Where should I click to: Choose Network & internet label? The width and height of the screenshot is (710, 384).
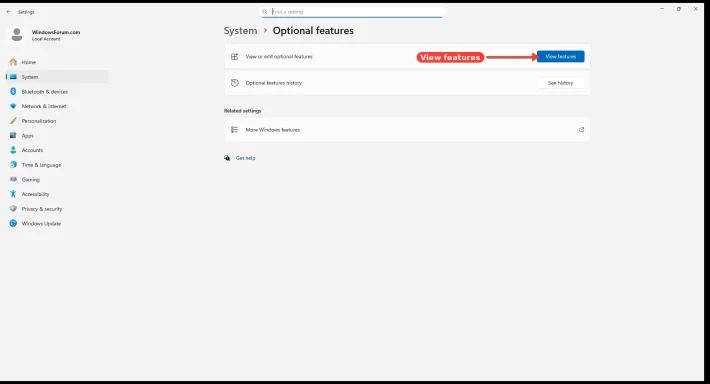pyautogui.click(x=44, y=106)
